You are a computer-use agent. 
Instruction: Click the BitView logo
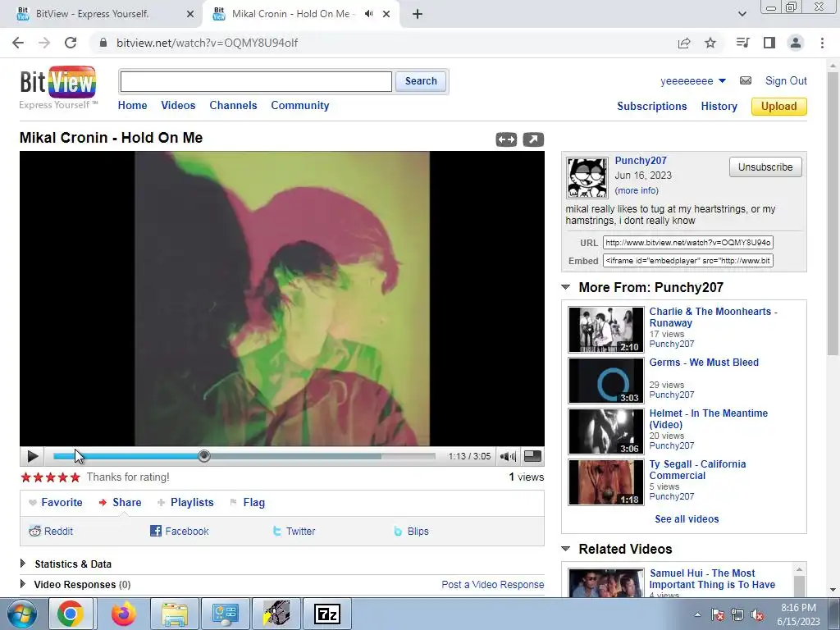(x=58, y=87)
